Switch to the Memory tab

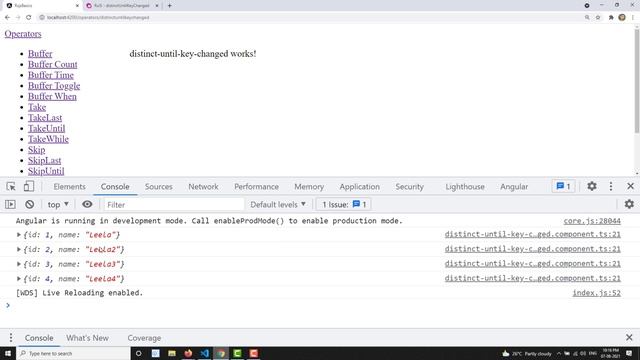tap(309, 187)
